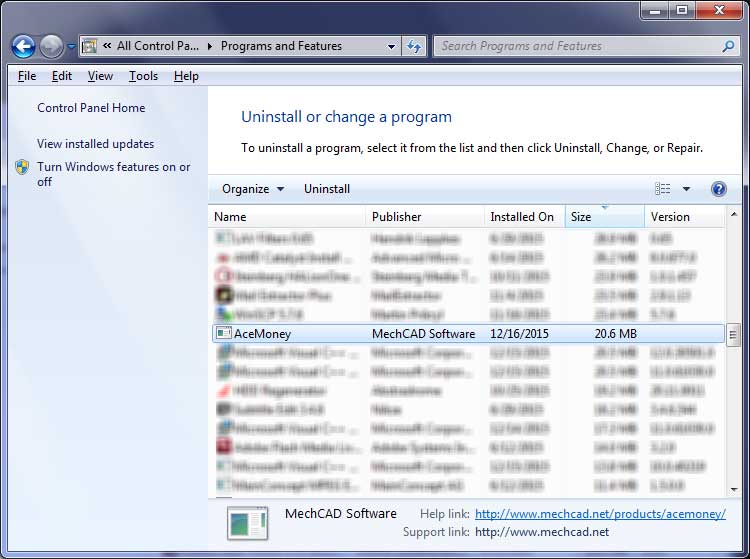Change view using the view icon

[x=662, y=189]
